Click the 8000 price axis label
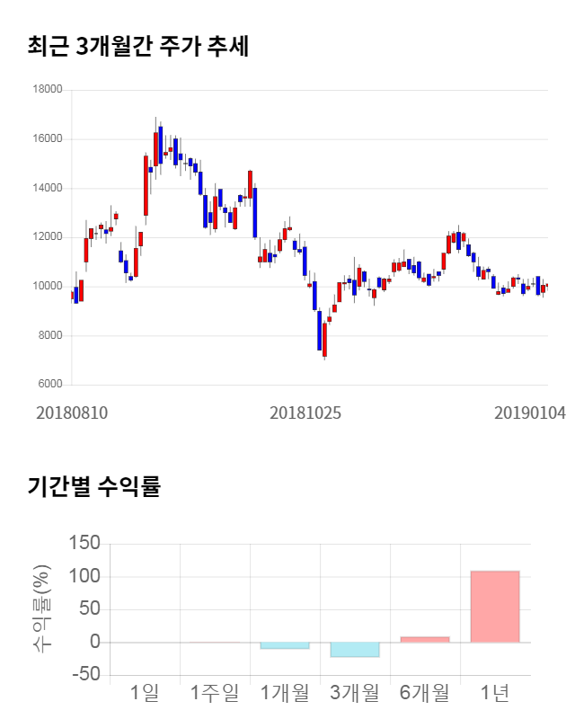 pos(49,336)
